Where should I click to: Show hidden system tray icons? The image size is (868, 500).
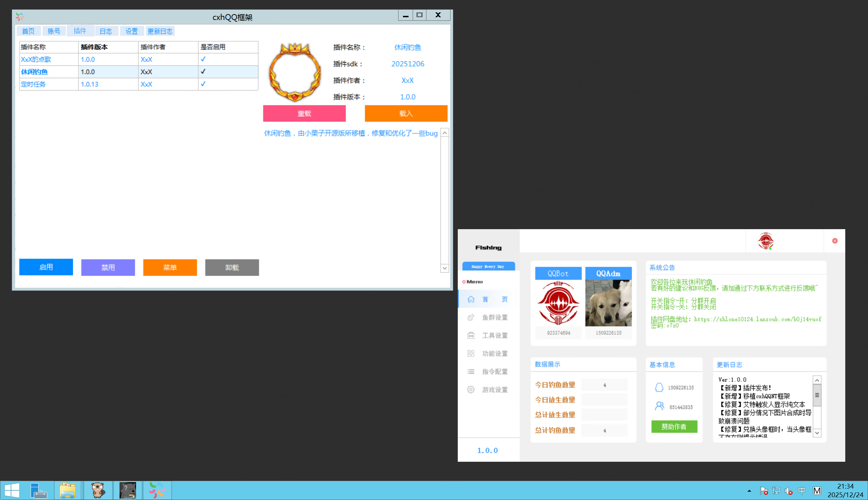click(x=749, y=491)
